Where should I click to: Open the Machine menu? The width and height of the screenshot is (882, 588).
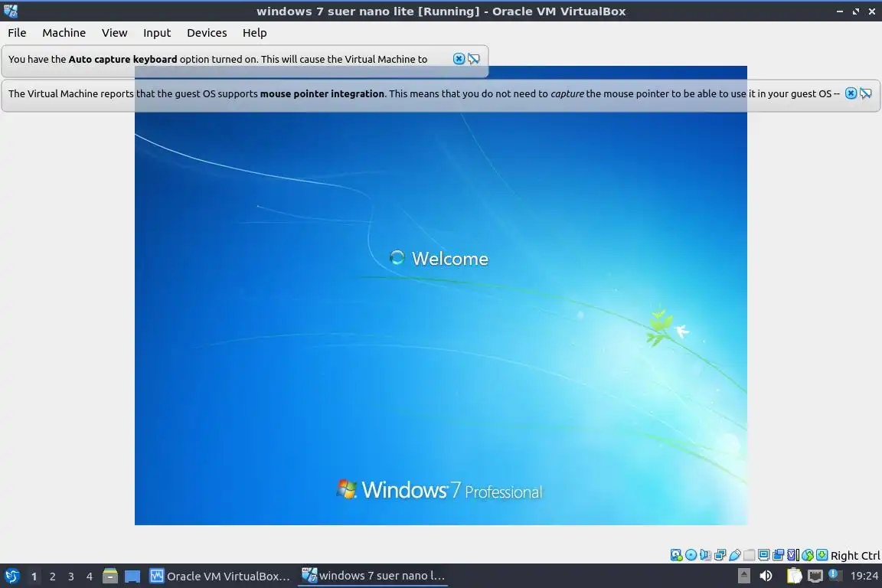(x=64, y=33)
